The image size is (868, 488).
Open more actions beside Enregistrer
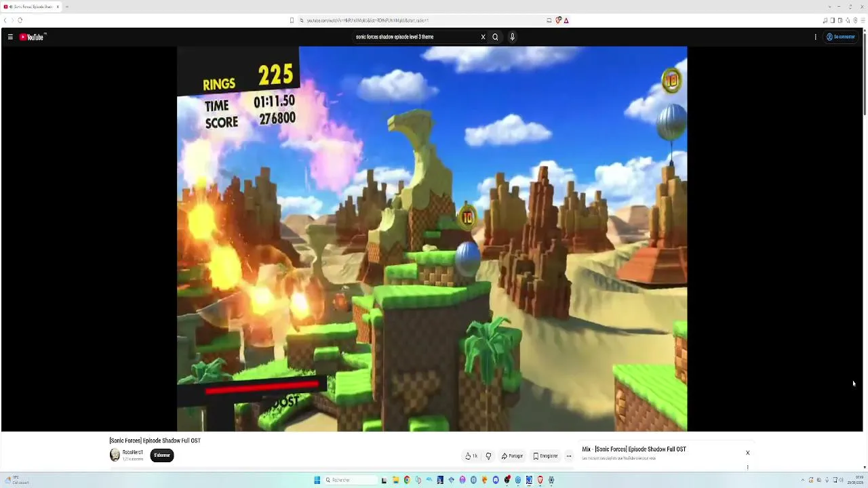click(x=569, y=456)
